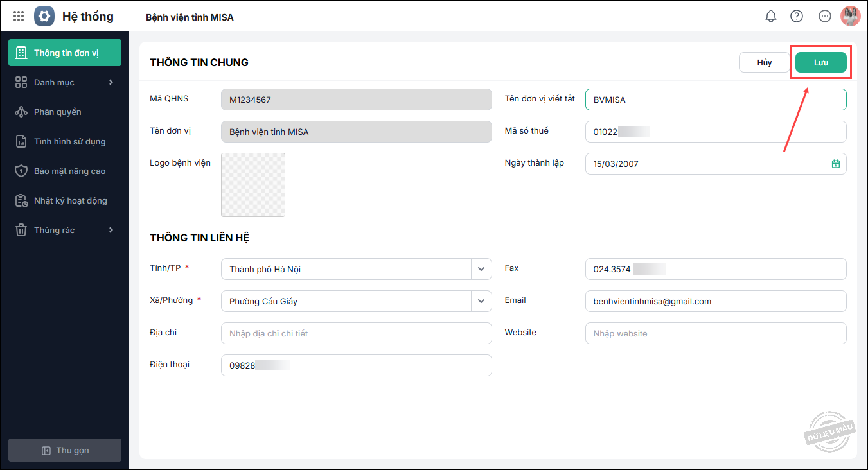Open the Tỉnh/TP dropdown
868x470 pixels.
point(481,269)
